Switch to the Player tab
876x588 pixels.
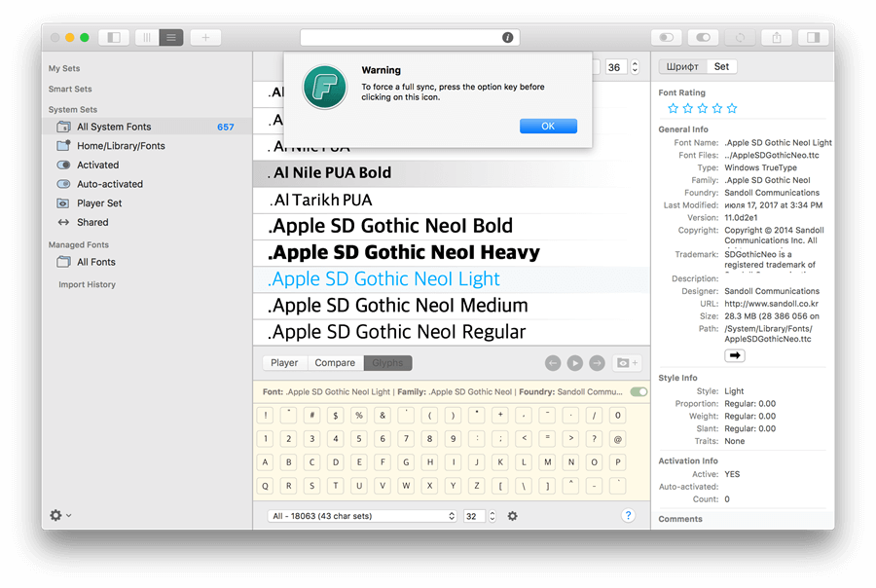284,363
